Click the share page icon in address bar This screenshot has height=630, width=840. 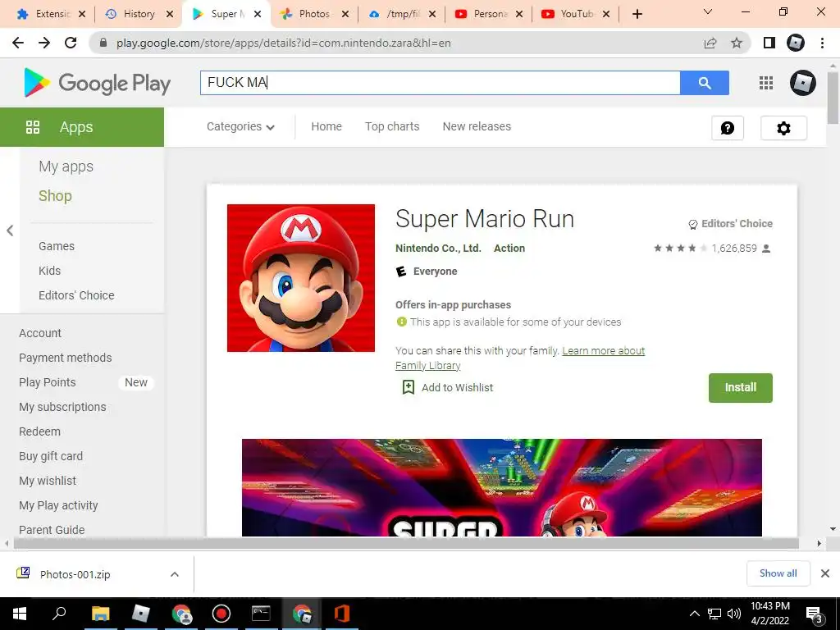pyautogui.click(x=710, y=43)
